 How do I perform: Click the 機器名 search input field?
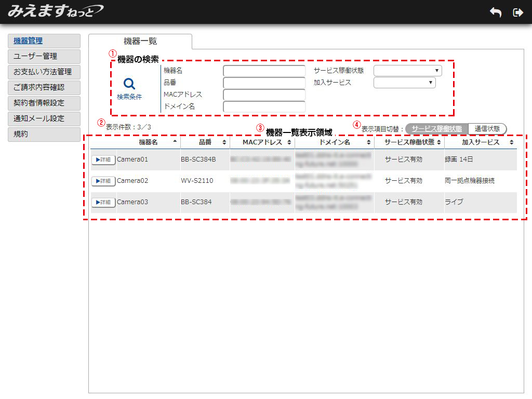[264, 71]
